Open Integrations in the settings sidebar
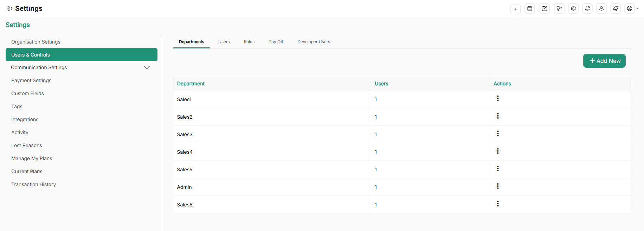The width and height of the screenshot is (644, 231). tap(25, 119)
